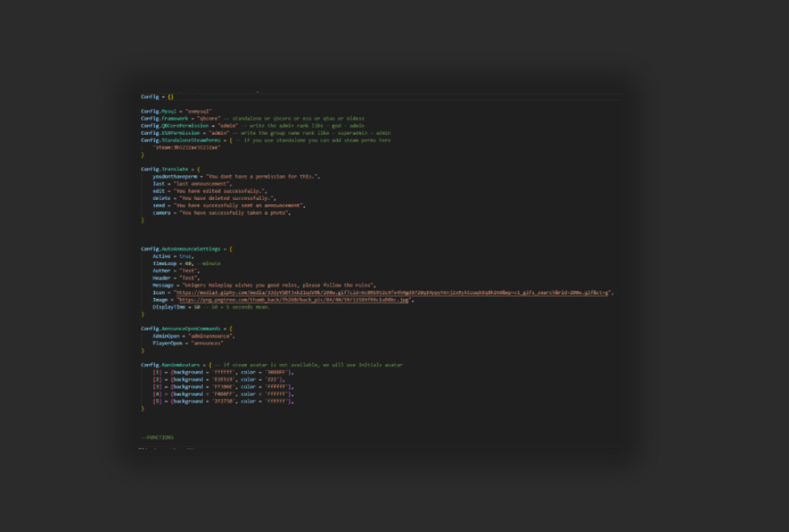The width and height of the screenshot is (789, 532).
Task: Select the Message string in AutoAnnounceSettings
Action: click(280, 285)
